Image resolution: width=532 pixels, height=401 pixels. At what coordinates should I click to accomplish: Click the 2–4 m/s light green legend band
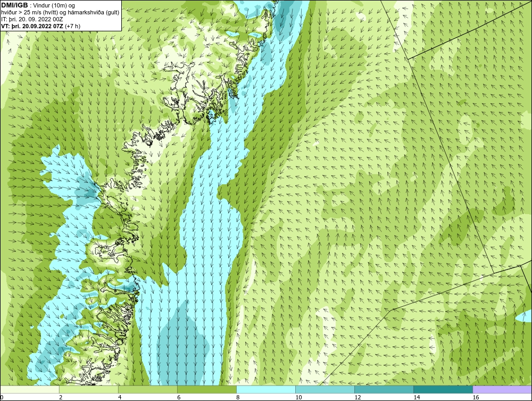pyautogui.click(x=89, y=389)
